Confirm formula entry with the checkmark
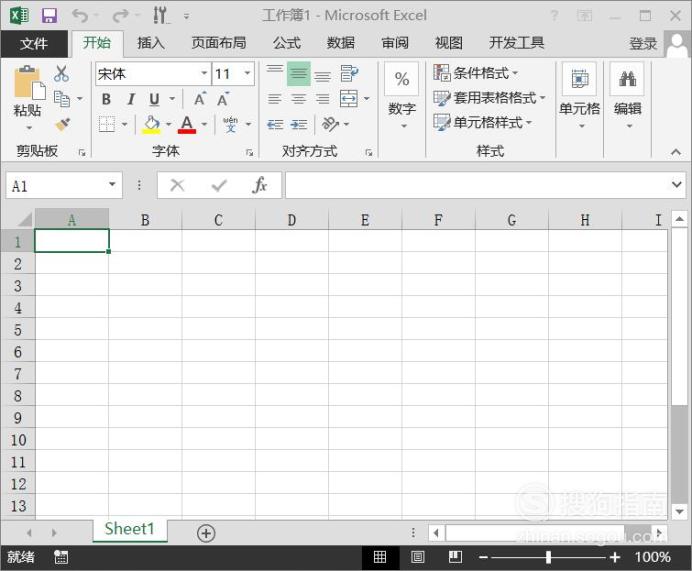Screen dimensions: 692x571 click(x=219, y=185)
